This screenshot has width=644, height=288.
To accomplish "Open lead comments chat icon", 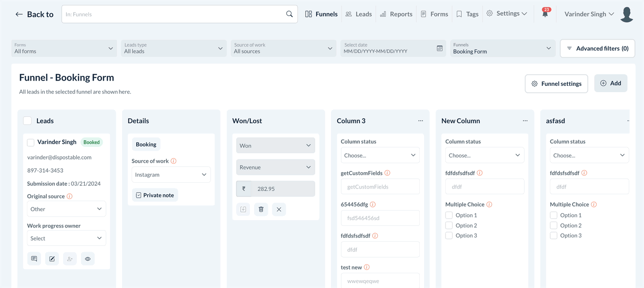I will (34, 259).
